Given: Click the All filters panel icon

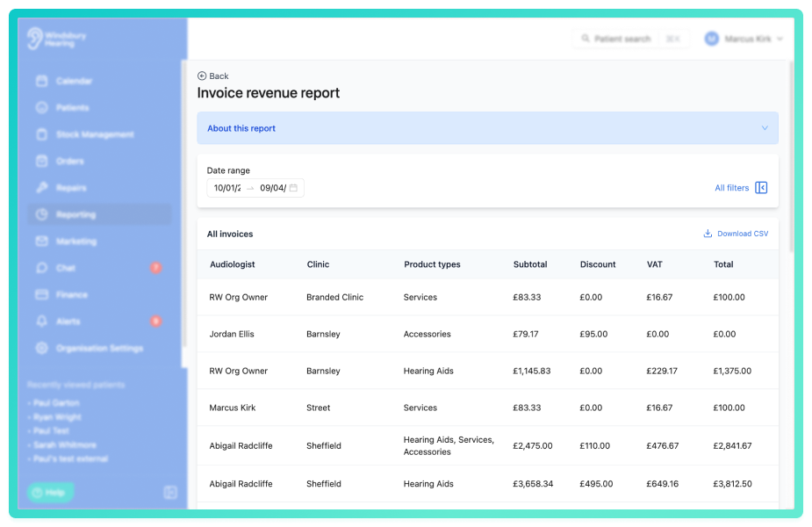Looking at the screenshot, I should [761, 188].
